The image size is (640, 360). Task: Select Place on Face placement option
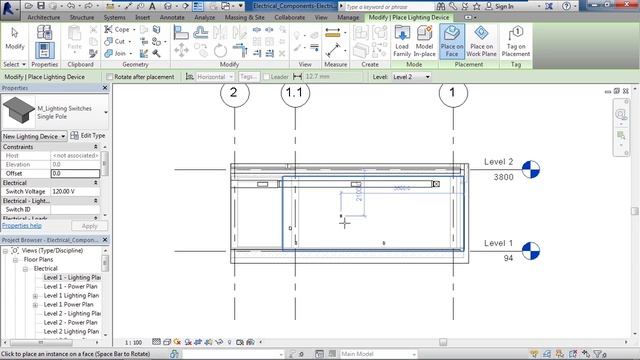coord(452,41)
